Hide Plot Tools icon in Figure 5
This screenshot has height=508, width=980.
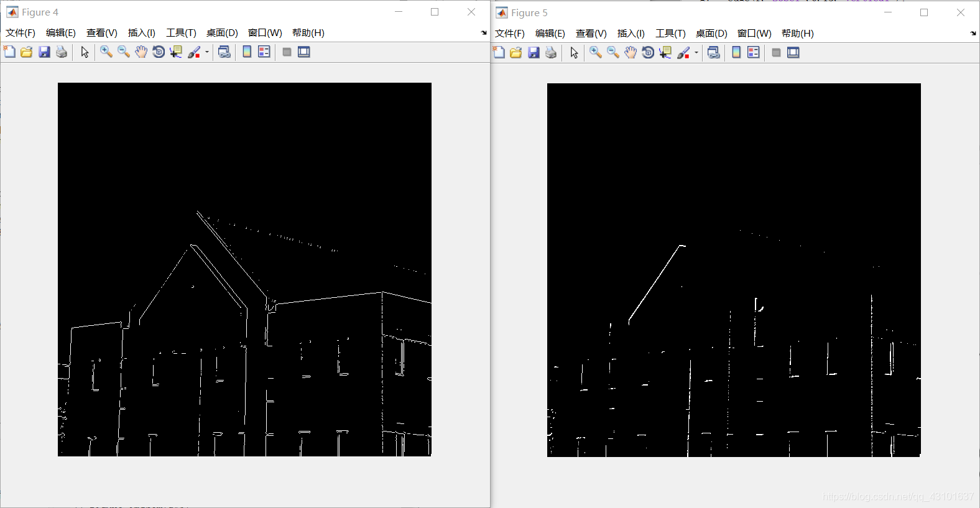tap(776, 52)
